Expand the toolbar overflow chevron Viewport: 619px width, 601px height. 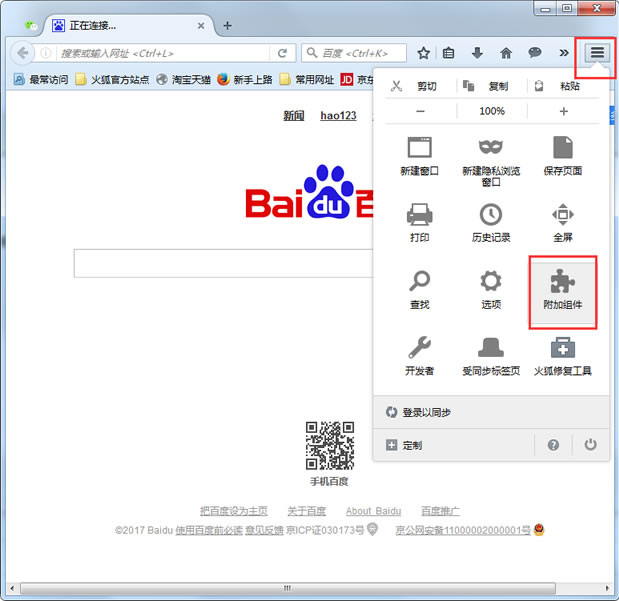pyautogui.click(x=564, y=53)
